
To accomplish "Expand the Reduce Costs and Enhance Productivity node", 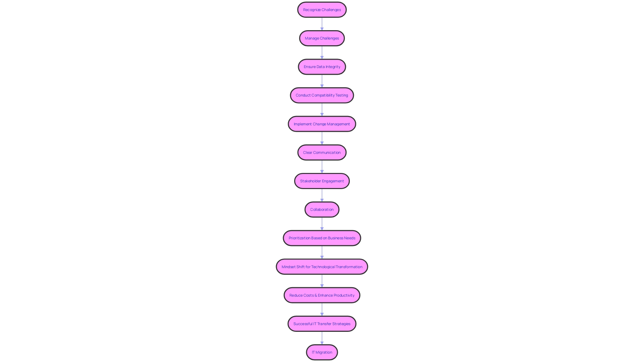I will pyautogui.click(x=322, y=295).
